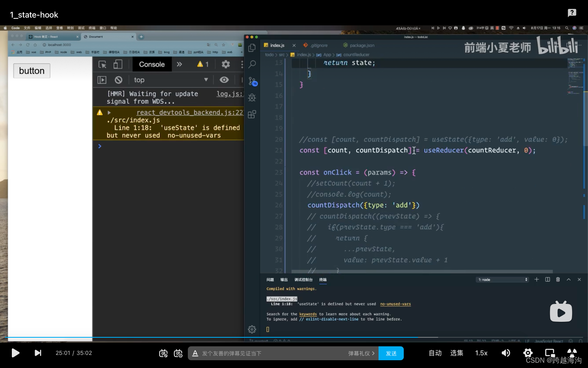Select the DevTools inspect element tool
588x368 pixels.
coord(102,64)
